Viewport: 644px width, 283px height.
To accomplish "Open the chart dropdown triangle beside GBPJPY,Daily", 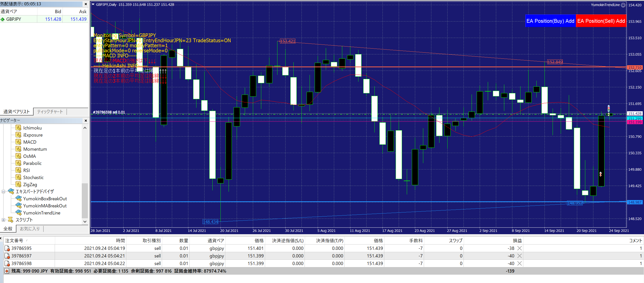I will (93, 5).
